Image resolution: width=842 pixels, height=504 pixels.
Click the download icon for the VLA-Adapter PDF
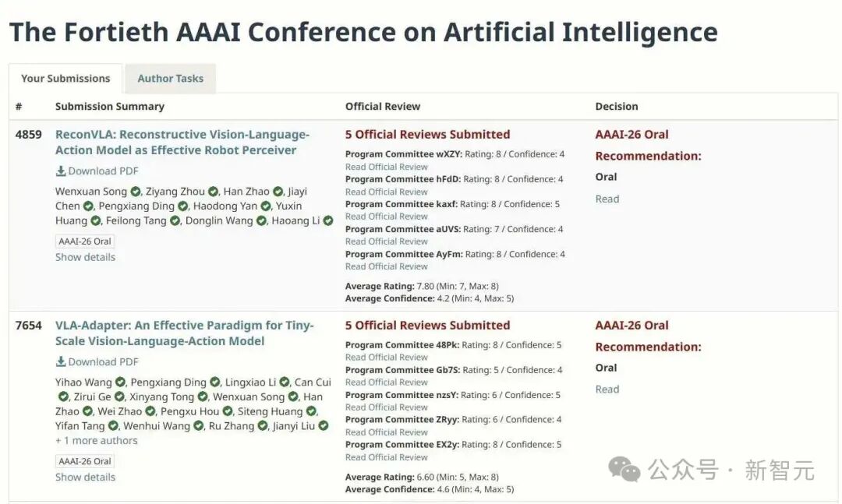point(61,361)
